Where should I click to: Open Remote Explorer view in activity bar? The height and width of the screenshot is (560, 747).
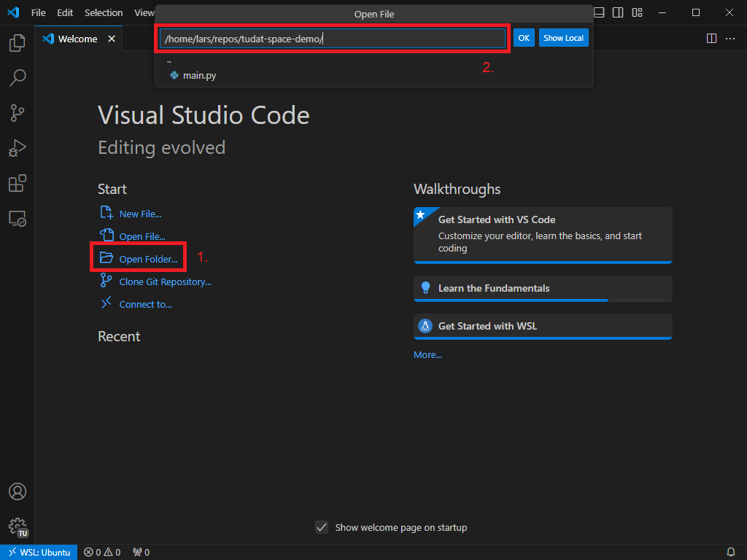[x=18, y=219]
